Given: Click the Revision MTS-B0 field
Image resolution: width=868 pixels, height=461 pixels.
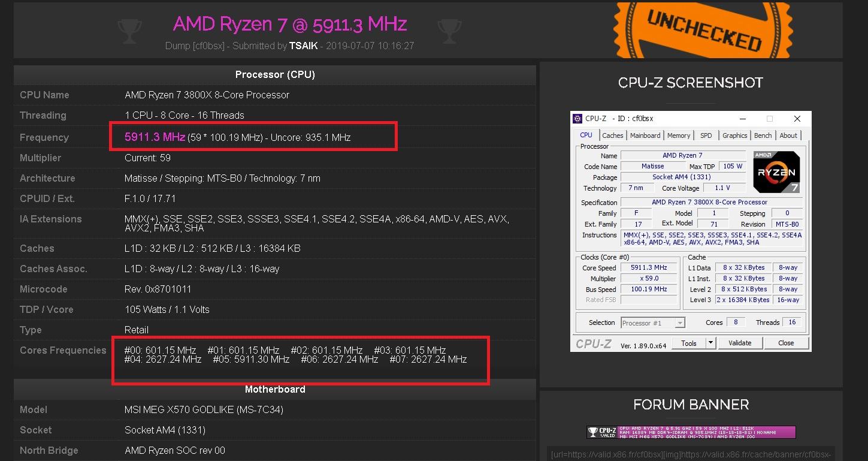Looking at the screenshot, I should pos(787,224).
